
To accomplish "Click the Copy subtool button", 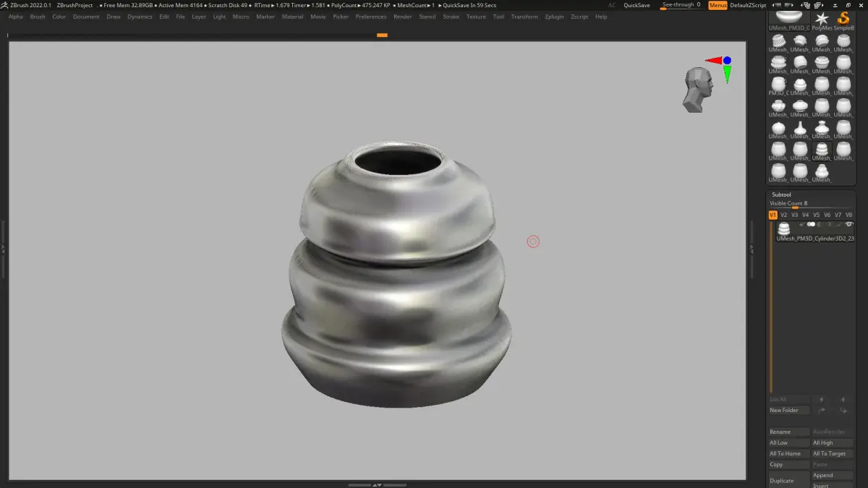I will [789, 464].
